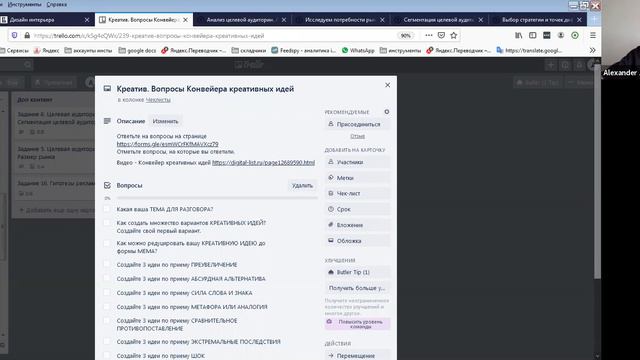
Task: Check the МЕТАФОРА ИЛИ АНАЛОГИЯ item
Action: click(x=107, y=307)
